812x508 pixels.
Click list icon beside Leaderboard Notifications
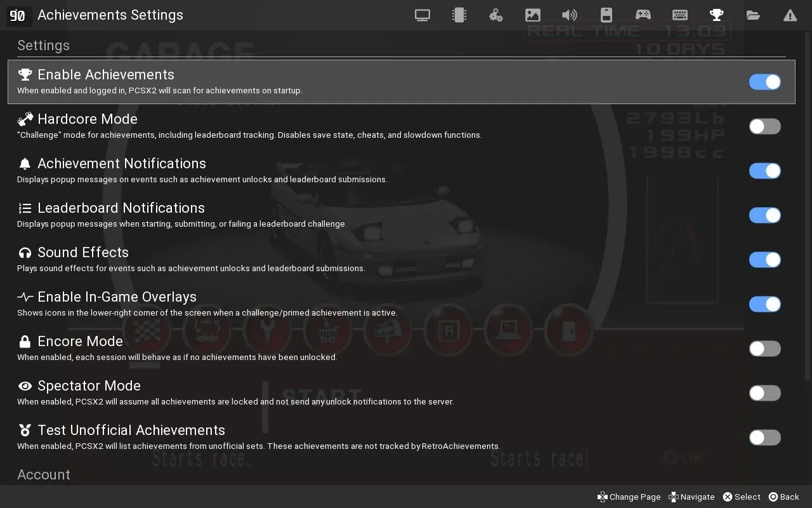25,208
